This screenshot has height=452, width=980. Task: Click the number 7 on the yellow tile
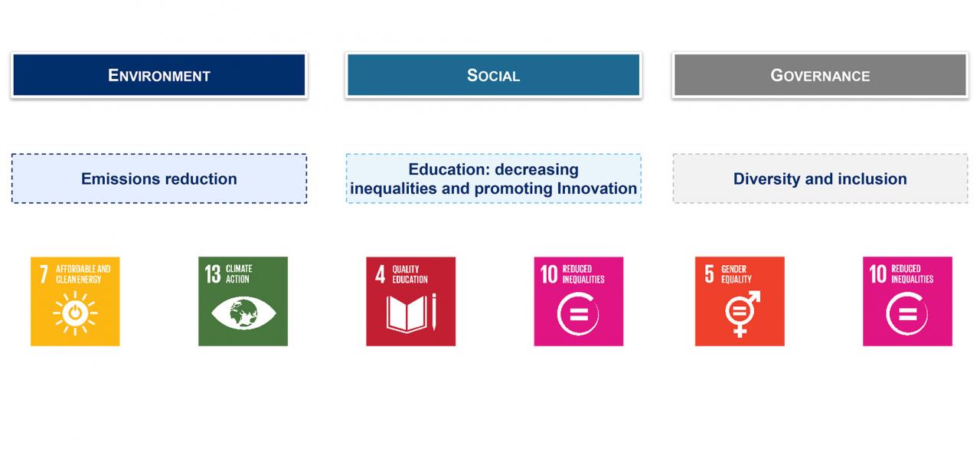coord(44,274)
